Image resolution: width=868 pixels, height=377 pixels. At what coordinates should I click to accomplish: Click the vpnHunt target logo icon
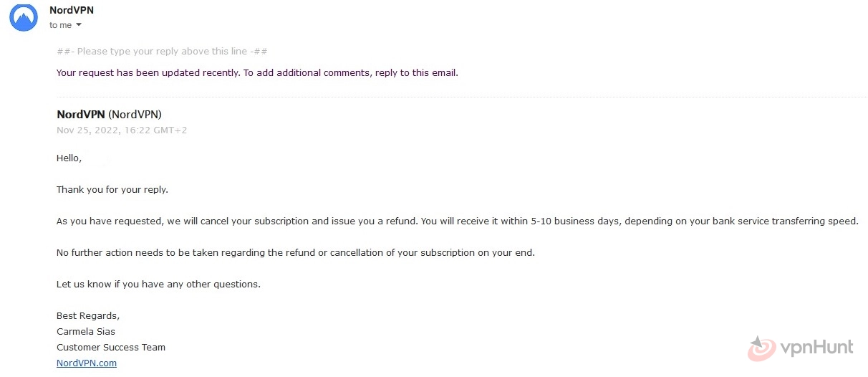point(762,348)
